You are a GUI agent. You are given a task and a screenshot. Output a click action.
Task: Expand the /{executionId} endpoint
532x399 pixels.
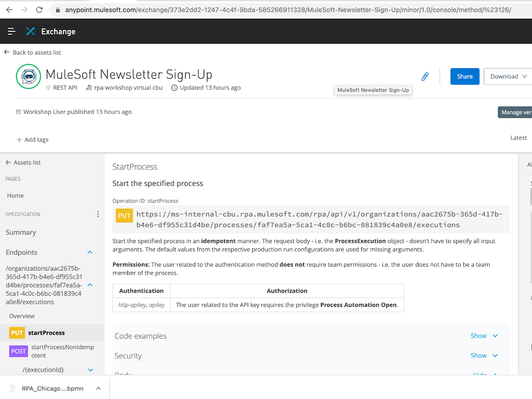[91, 370]
